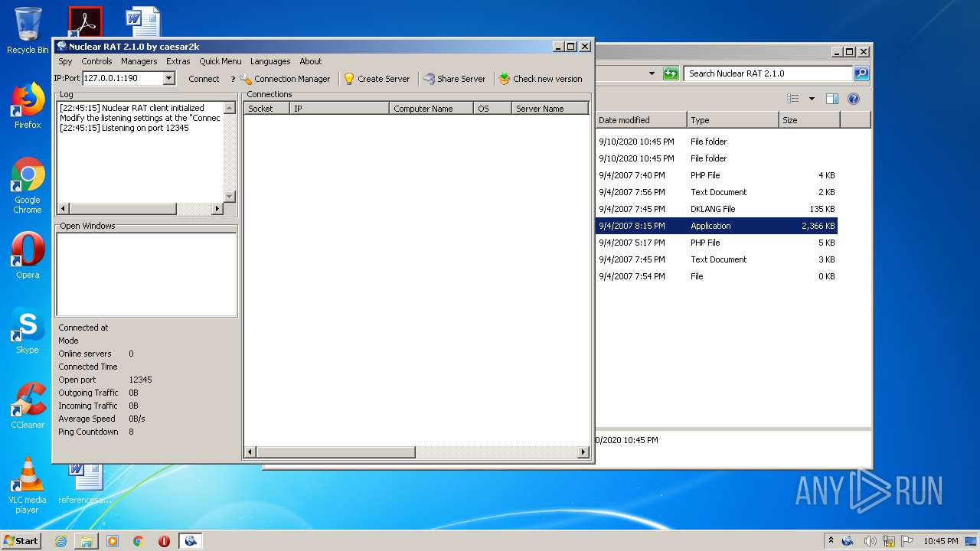The height and width of the screenshot is (551, 980).
Task: Open Adobe Acrobat desktop icon
Action: (x=85, y=22)
